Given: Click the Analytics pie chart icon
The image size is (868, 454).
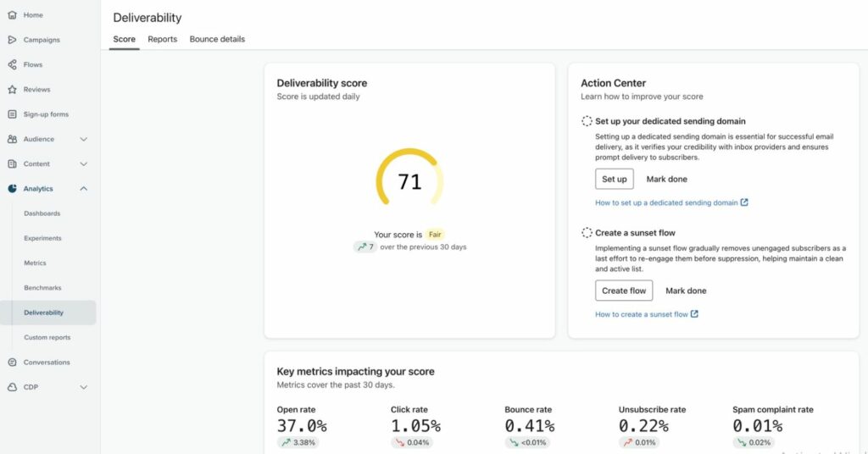Looking at the screenshot, I should [x=12, y=189].
